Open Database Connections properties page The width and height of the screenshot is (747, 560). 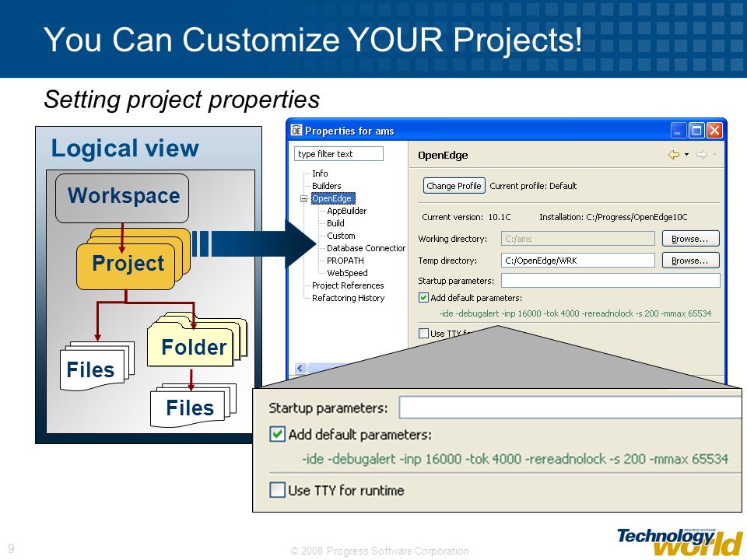pos(366,247)
